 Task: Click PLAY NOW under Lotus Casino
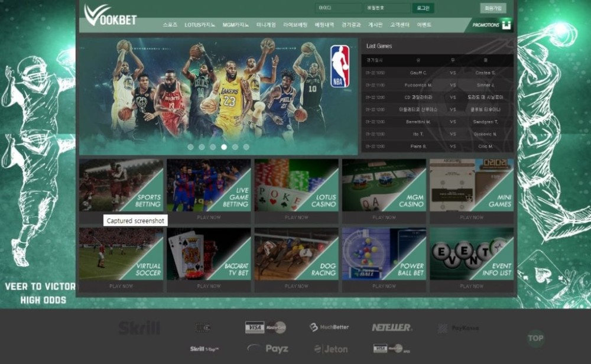point(296,217)
